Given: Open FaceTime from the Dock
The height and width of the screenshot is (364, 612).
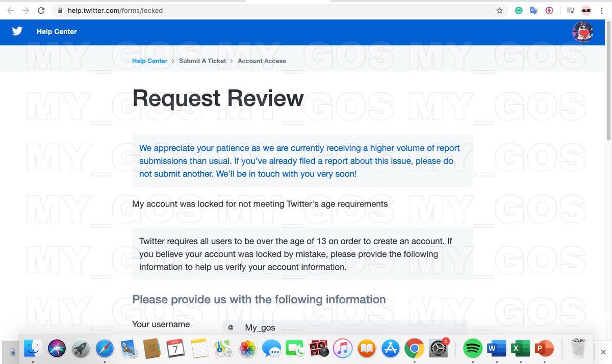Looking at the screenshot, I should [295, 349].
